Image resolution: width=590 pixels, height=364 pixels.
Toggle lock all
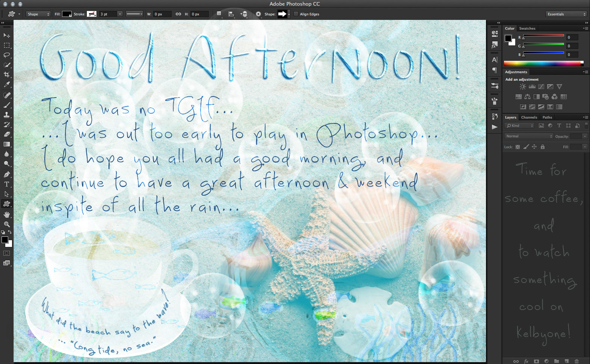pos(542,147)
